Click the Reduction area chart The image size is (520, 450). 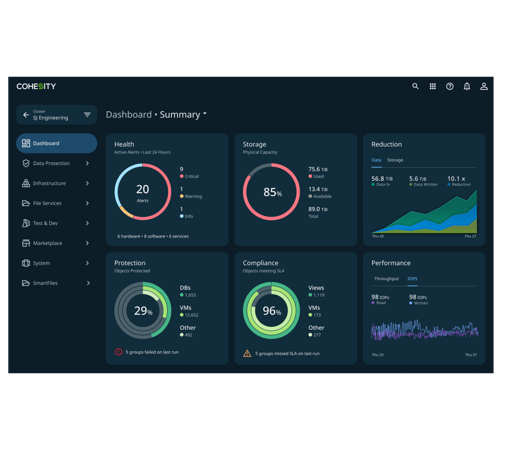point(424,212)
